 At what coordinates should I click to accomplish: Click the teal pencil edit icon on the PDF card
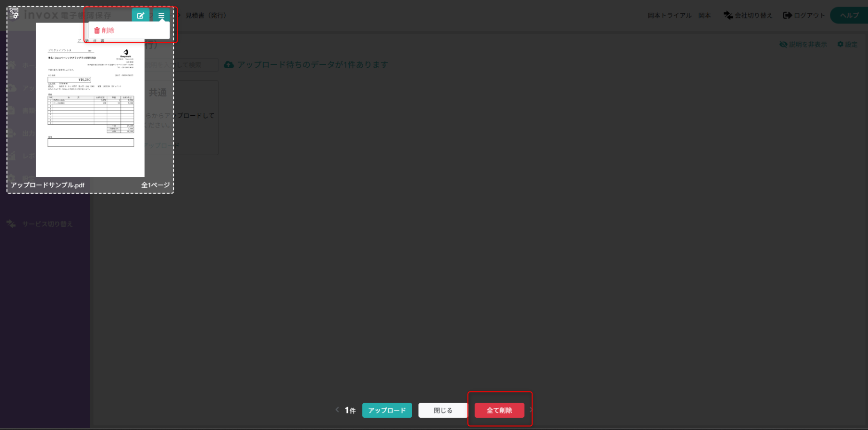(141, 15)
